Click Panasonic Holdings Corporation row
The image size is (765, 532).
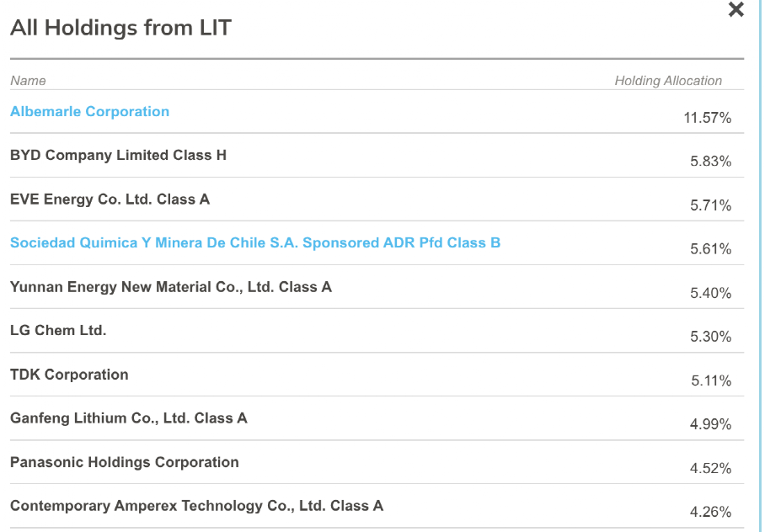click(125, 462)
